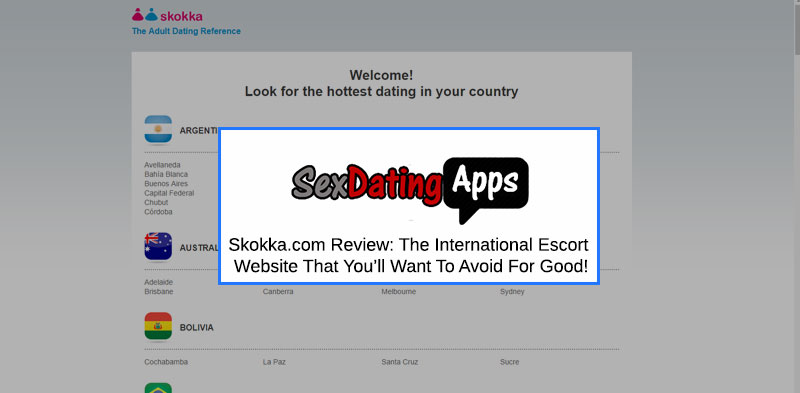Click the Argentina flag icon
The image size is (800, 393).
click(158, 130)
